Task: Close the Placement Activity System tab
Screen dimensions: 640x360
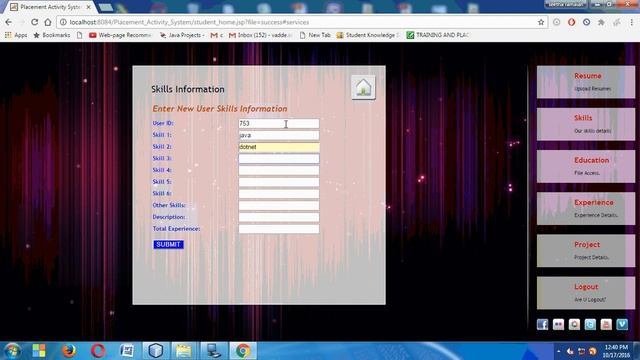Action: tap(89, 7)
